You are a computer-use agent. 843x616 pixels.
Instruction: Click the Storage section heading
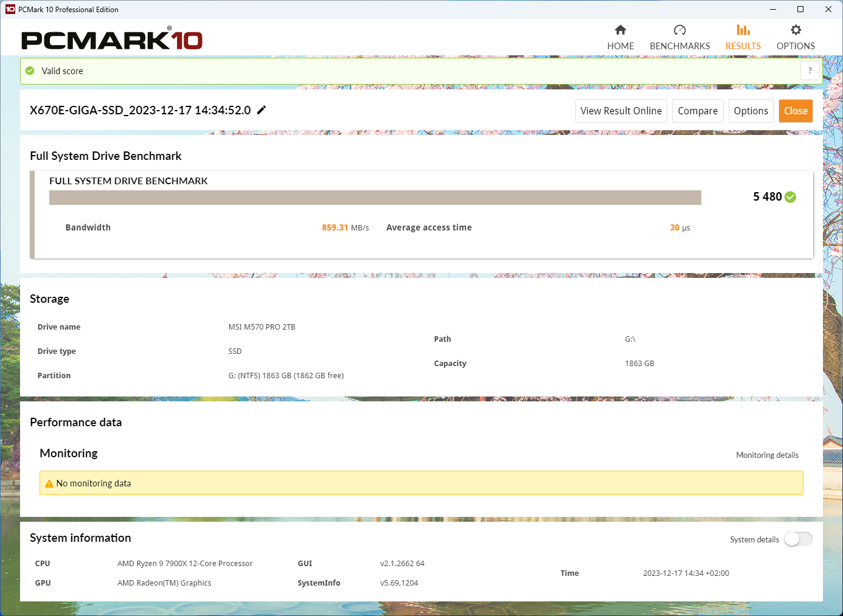(x=49, y=299)
